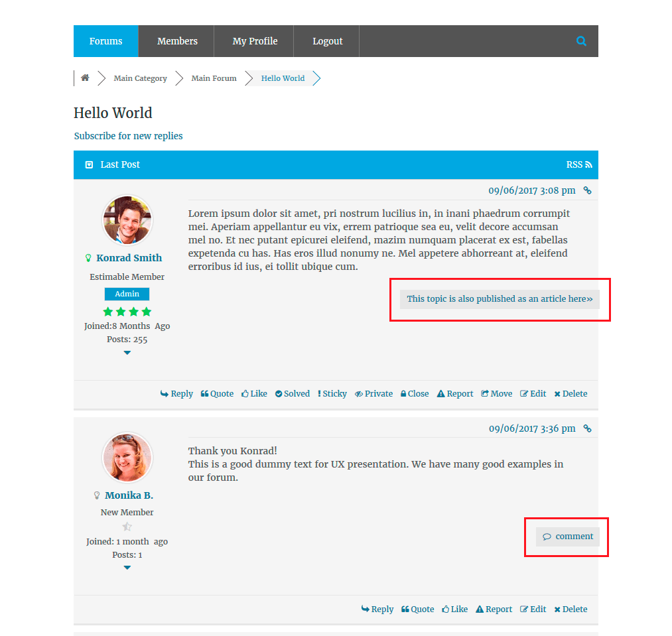Expand Konrad Smith's profile details arrow
The height and width of the screenshot is (636, 672).
(127, 353)
